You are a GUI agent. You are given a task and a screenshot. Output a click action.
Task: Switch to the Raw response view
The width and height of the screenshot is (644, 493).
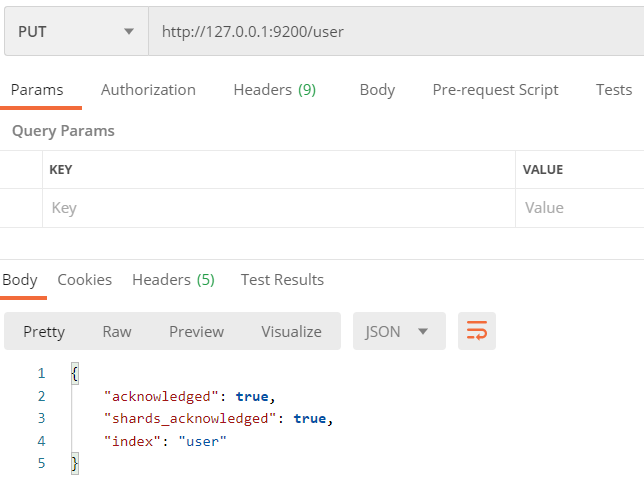click(x=117, y=331)
